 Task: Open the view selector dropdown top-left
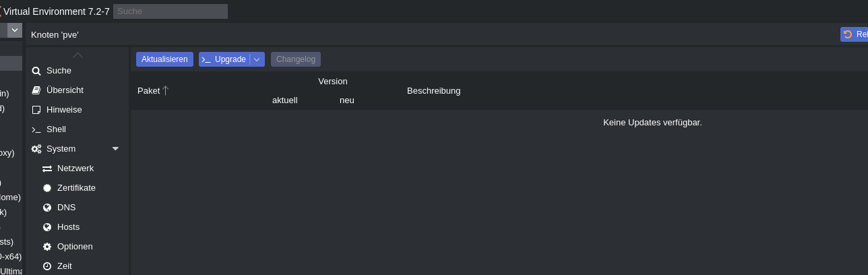13,30
